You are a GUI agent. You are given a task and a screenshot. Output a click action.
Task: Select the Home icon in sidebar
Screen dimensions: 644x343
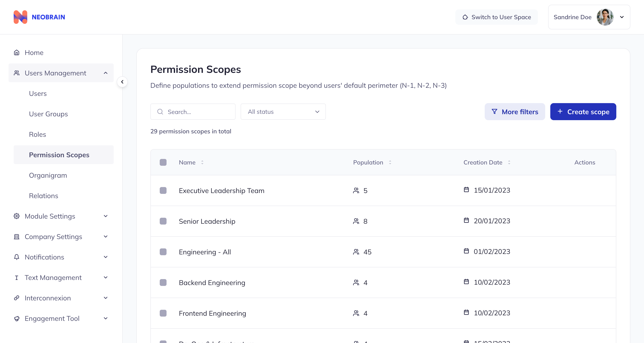coord(16,52)
